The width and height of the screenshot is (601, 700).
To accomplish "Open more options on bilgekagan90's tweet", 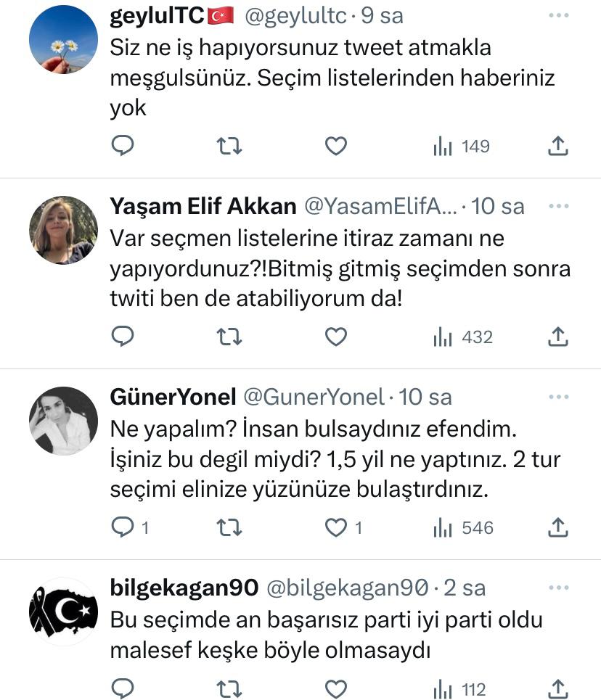I will pos(558,587).
